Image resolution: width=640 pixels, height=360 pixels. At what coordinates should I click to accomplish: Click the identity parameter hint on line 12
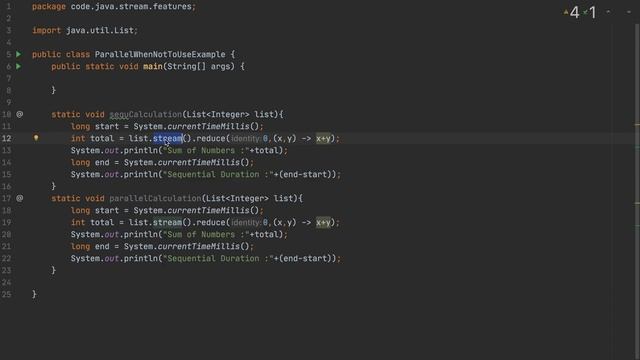pyautogui.click(x=246, y=139)
